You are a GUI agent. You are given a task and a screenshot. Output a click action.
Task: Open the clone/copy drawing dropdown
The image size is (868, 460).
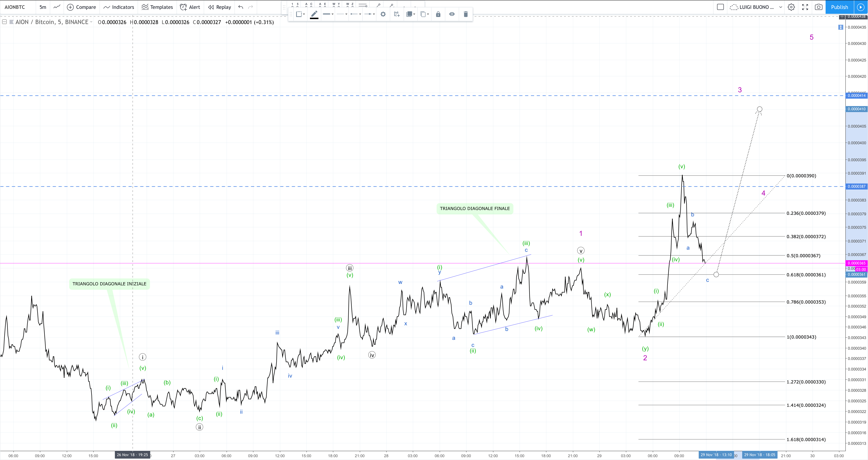pyautogui.click(x=425, y=14)
